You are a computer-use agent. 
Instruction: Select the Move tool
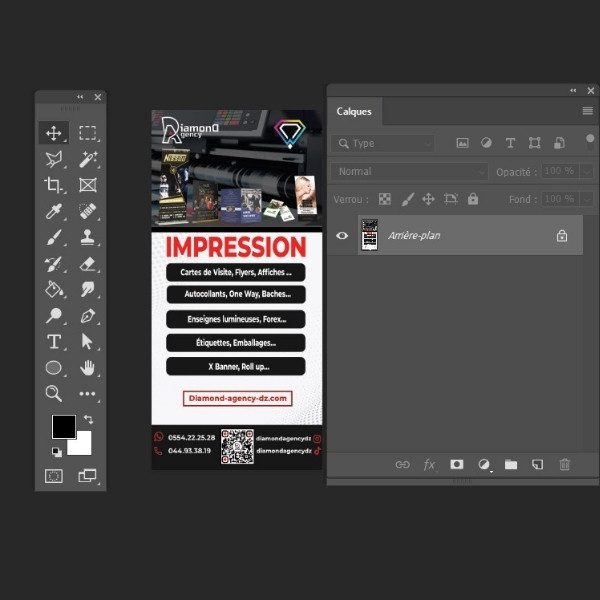point(54,133)
